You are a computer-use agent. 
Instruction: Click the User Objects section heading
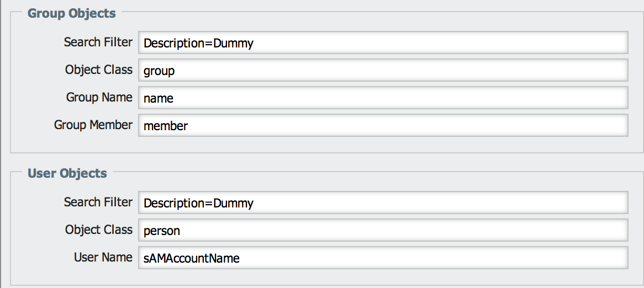pos(67,173)
